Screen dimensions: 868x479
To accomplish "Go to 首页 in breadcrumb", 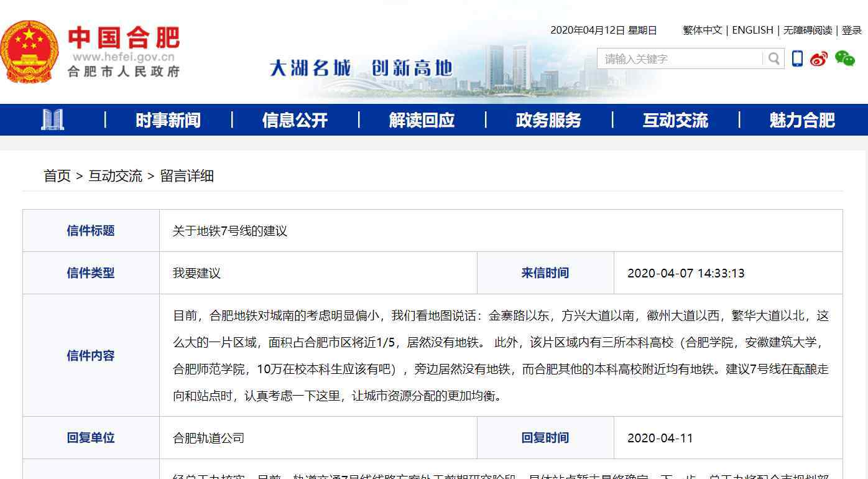I will click(57, 176).
